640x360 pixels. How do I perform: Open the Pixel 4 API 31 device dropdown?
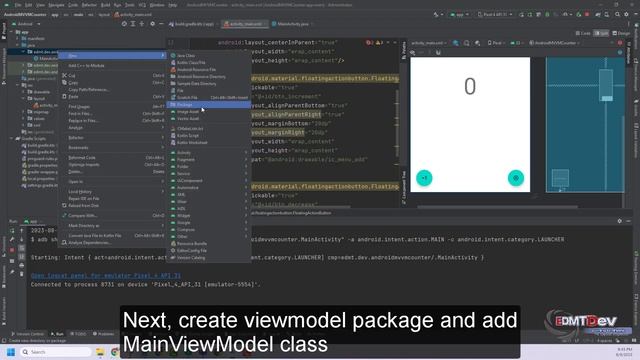pyautogui.click(x=495, y=14)
